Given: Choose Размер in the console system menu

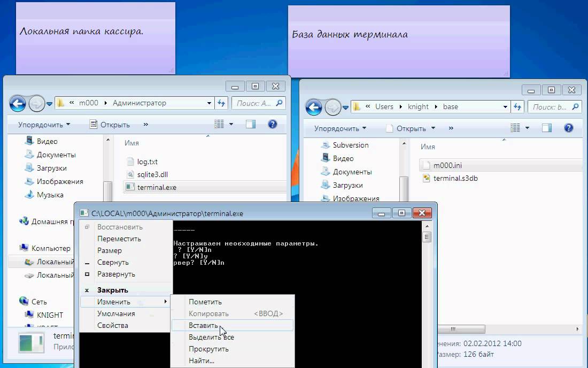Looking at the screenshot, I should click(x=126, y=250).
